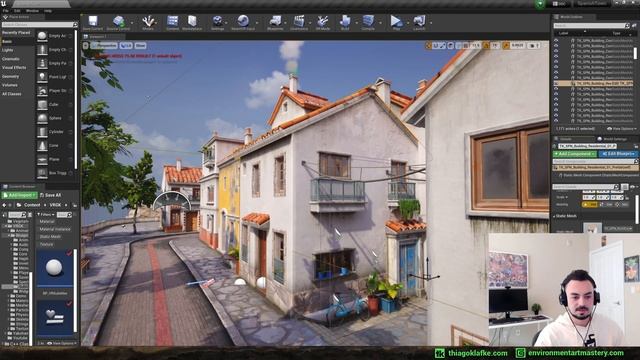Select the Empty Actor icon in Place Actors

(x=42, y=36)
